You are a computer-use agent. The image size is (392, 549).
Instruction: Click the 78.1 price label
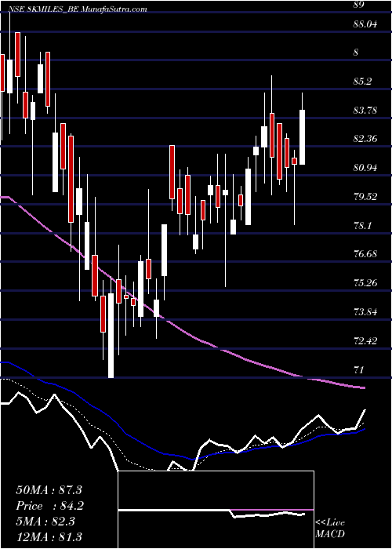tap(362, 225)
